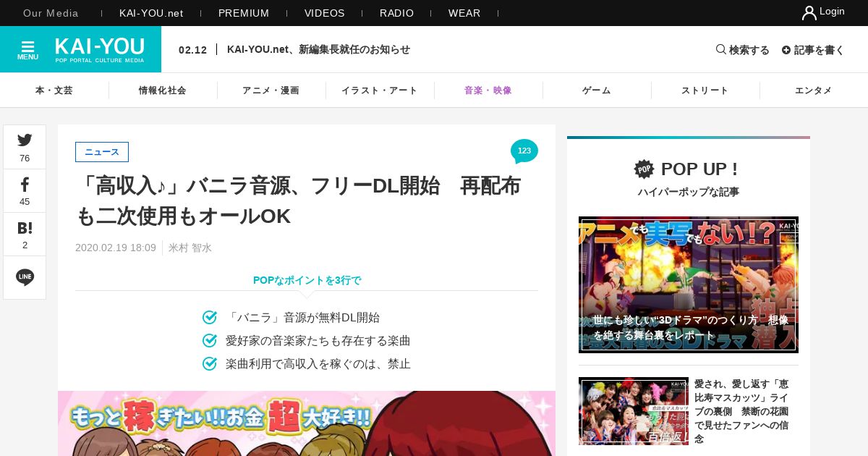Select the 情報化社会 category tab
The height and width of the screenshot is (456, 868).
[x=163, y=90]
